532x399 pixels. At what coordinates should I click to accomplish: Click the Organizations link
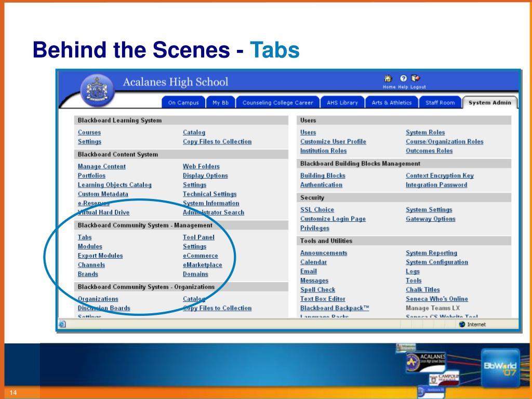98,299
